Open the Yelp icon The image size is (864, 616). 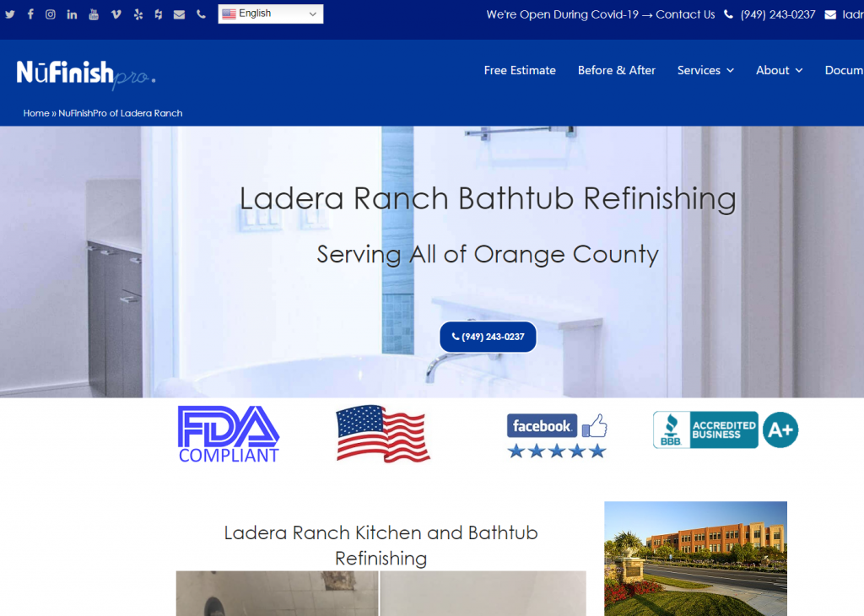pyautogui.click(x=138, y=14)
